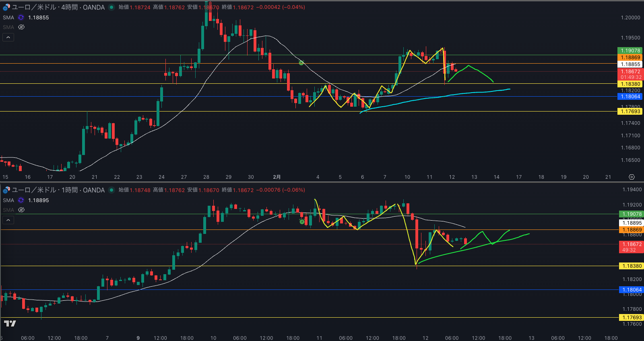Collapse indicator legend on 1-hour chart
The width and height of the screenshot is (644, 341).
coord(8,220)
